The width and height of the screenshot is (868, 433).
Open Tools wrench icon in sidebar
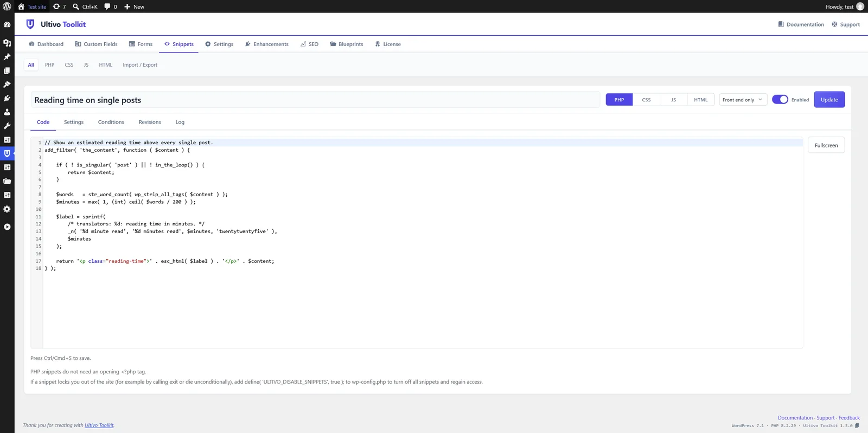(7, 126)
